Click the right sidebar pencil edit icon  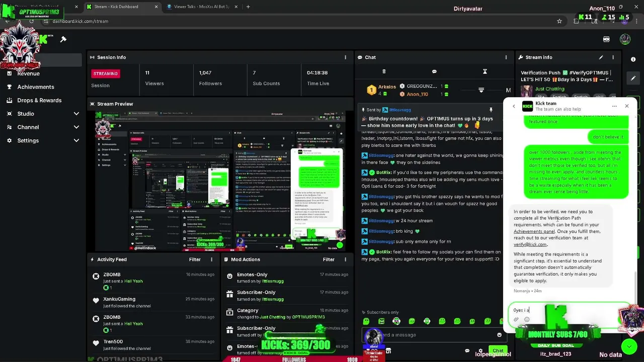tap(633, 78)
